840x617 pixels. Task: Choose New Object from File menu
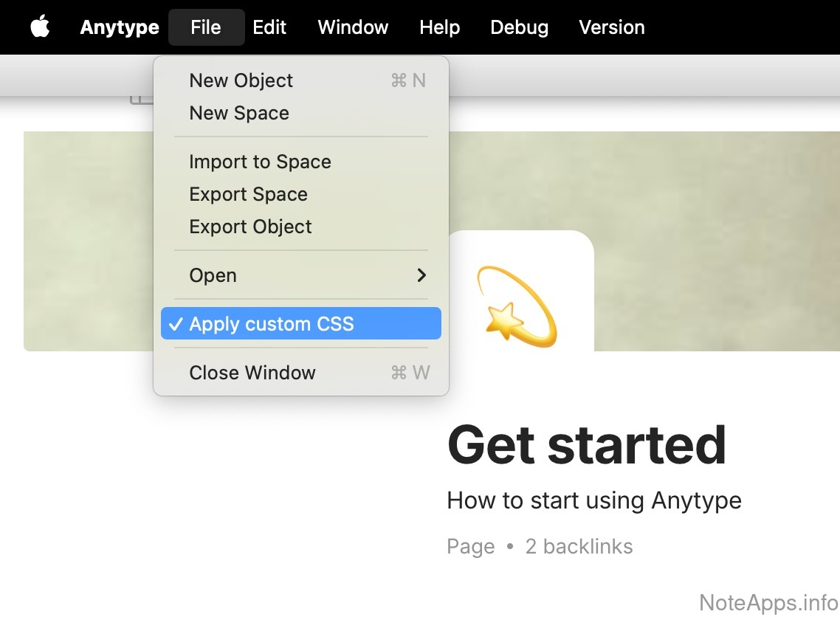click(241, 80)
